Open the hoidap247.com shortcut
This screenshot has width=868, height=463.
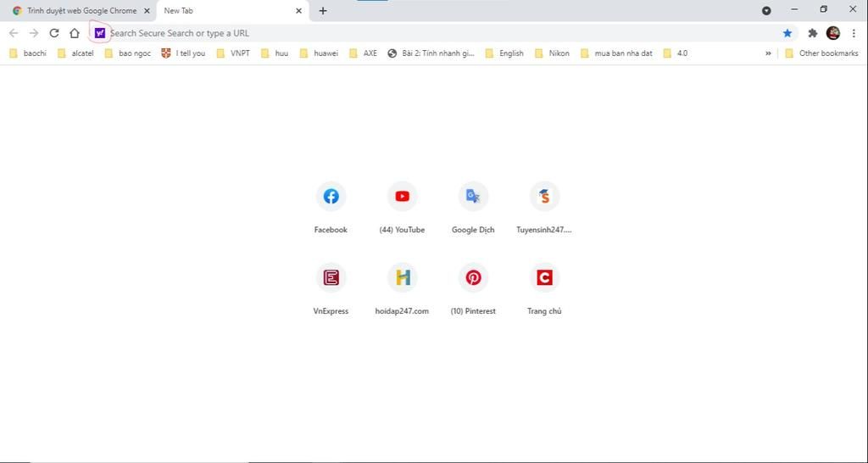point(402,289)
